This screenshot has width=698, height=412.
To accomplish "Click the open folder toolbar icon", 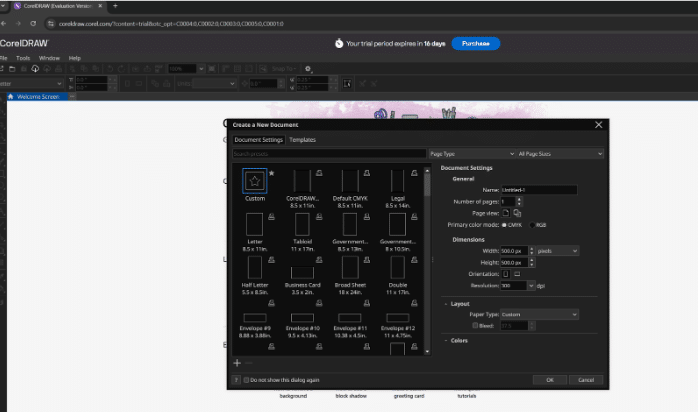I will click(x=12, y=69).
